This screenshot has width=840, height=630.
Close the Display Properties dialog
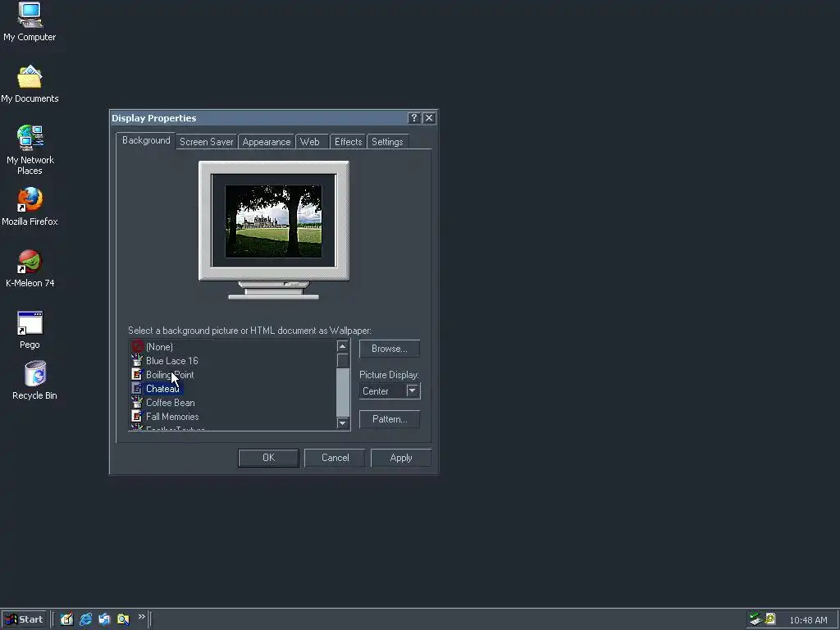pyautogui.click(x=428, y=118)
